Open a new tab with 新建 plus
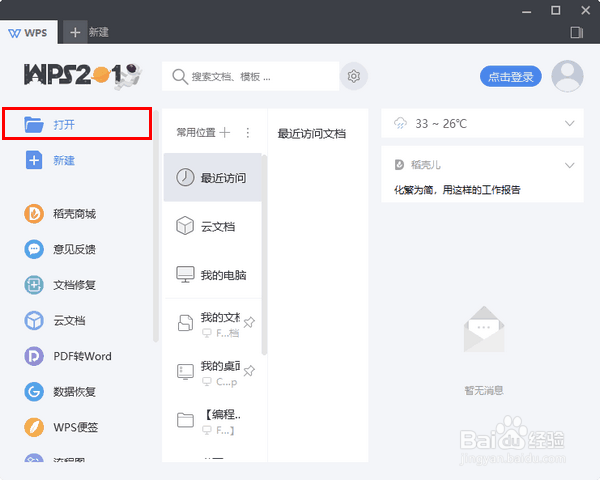 click(x=75, y=33)
